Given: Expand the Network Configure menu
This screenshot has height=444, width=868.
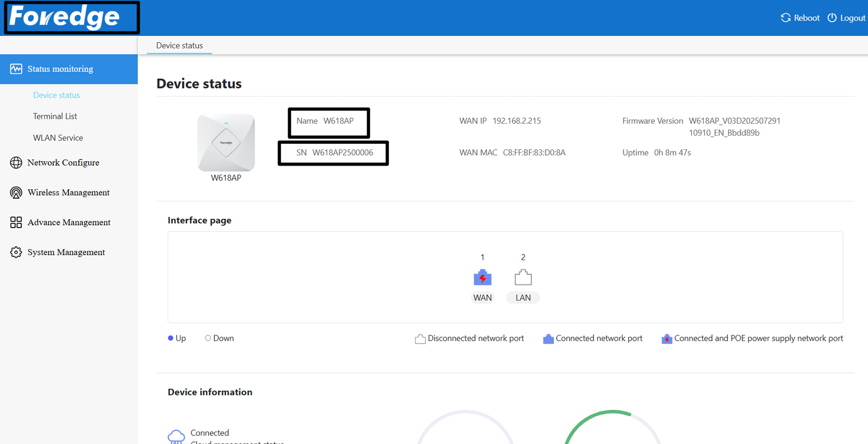Looking at the screenshot, I should (69, 162).
